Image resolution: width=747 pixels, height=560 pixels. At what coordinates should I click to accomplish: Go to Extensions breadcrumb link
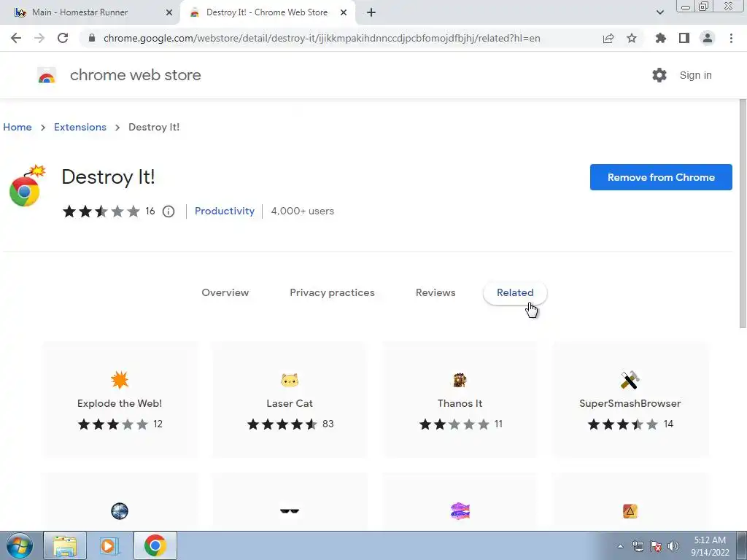pos(80,127)
